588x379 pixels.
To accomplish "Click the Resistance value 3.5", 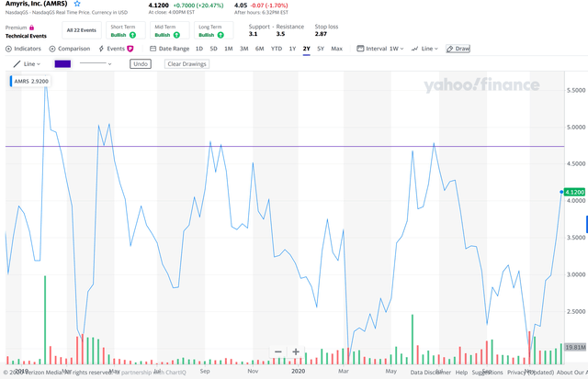I will pos(280,34).
